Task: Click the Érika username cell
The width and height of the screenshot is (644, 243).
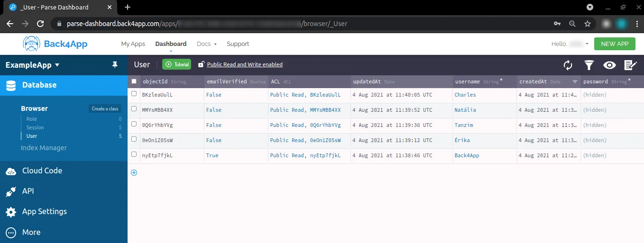Action: (x=485, y=140)
